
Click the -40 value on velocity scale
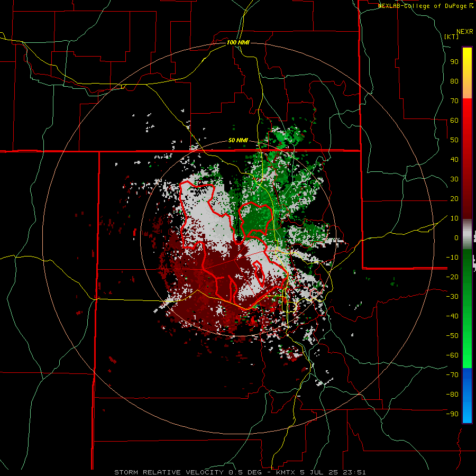pyautogui.click(x=452, y=316)
